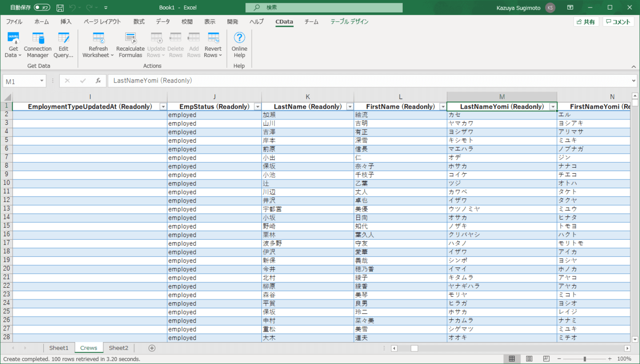The height and width of the screenshot is (364, 640).
Task: Click the 共有 share button
Action: click(x=586, y=22)
